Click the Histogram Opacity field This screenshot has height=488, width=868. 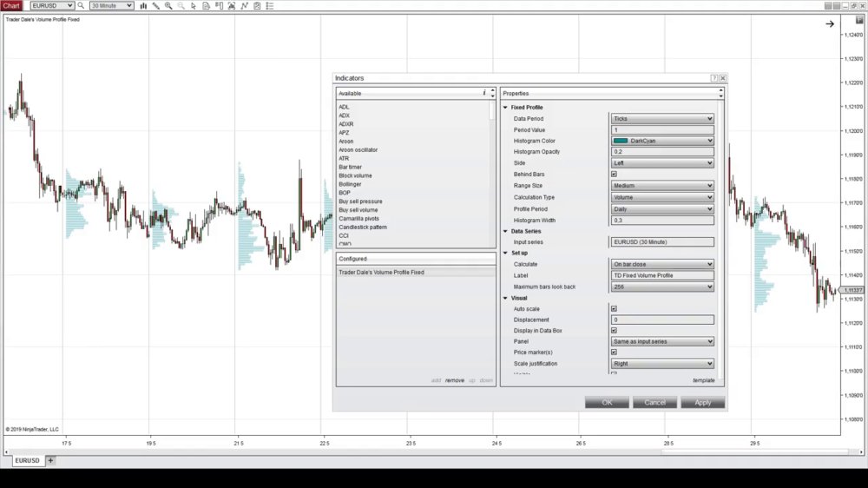click(x=662, y=151)
